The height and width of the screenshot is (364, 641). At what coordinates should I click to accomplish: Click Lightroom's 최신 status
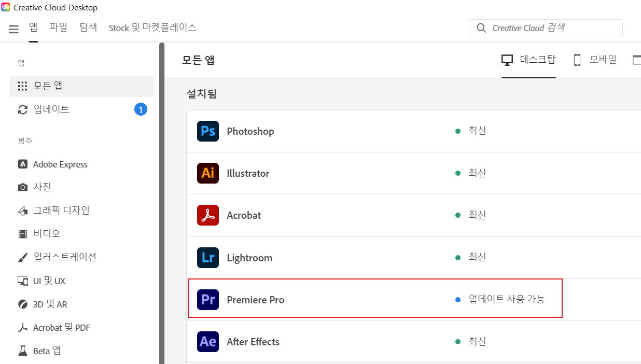coord(477,257)
